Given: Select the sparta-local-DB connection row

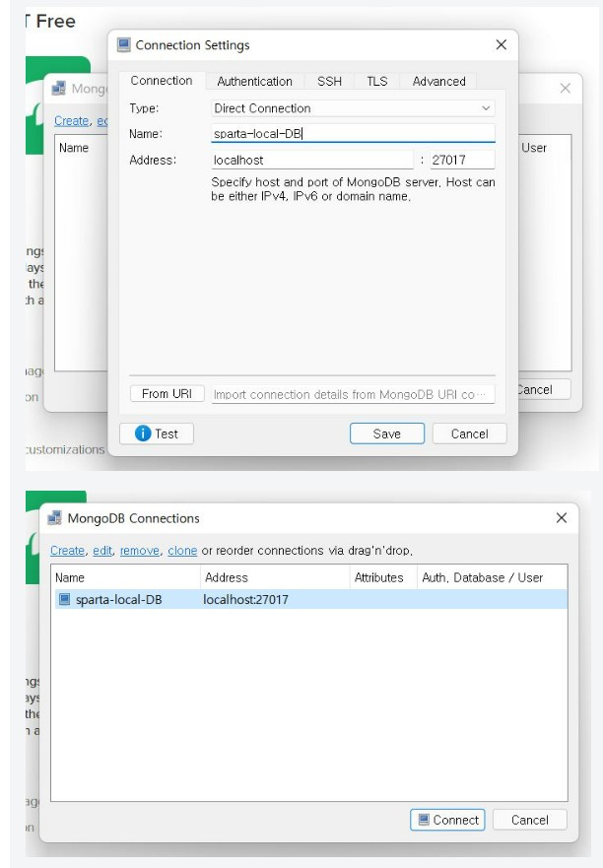Looking at the screenshot, I should click(309, 599).
